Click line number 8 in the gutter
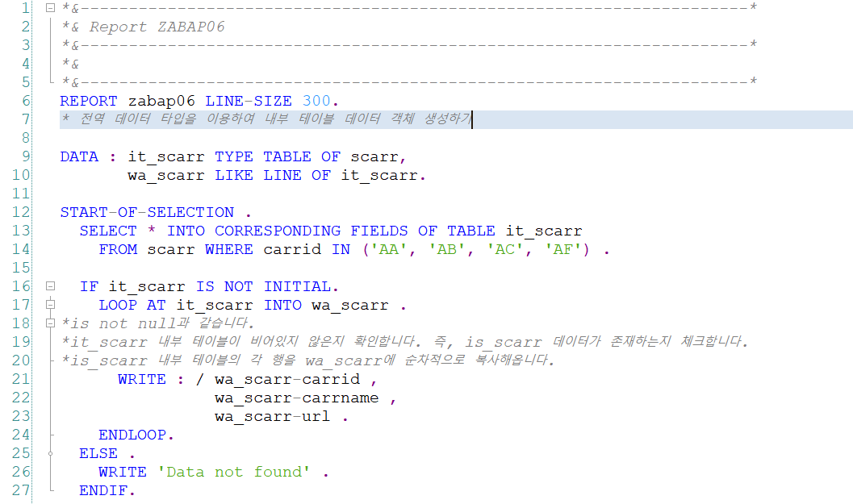This screenshot has height=504, width=853. coord(26,138)
